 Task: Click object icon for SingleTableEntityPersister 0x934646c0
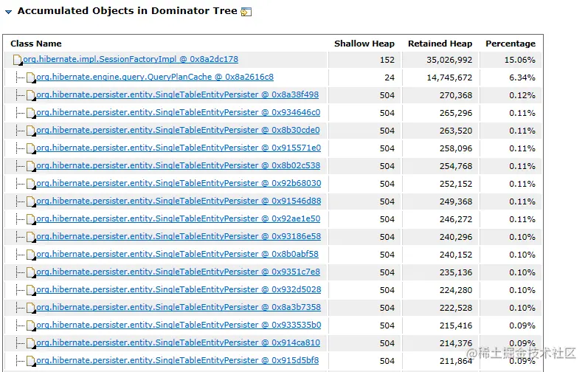pyautogui.click(x=31, y=113)
